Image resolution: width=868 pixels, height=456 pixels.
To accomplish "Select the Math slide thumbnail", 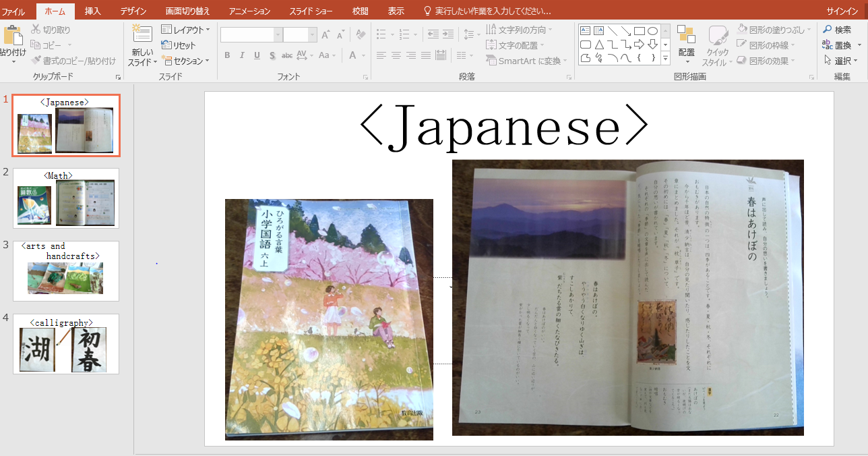I will click(66, 198).
